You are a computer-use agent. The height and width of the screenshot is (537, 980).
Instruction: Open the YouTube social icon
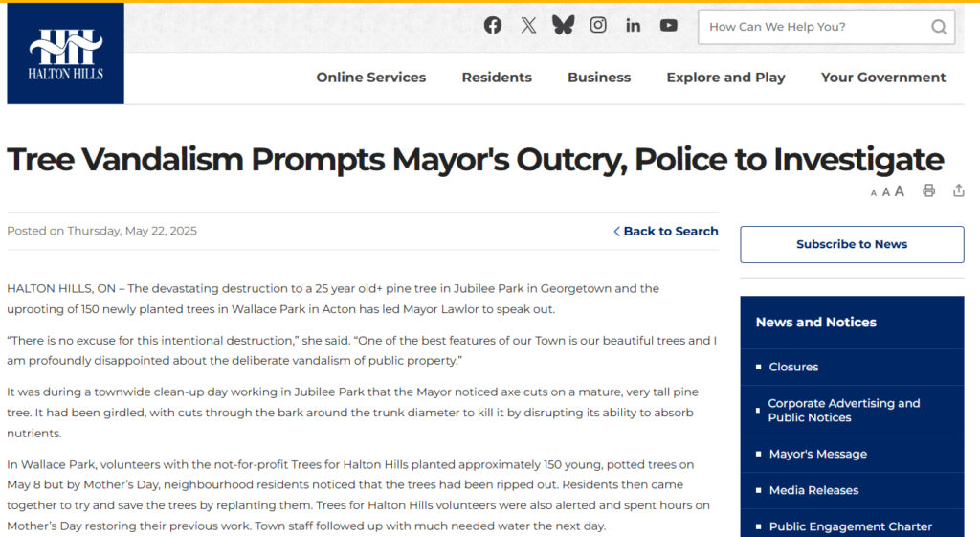pos(669,25)
